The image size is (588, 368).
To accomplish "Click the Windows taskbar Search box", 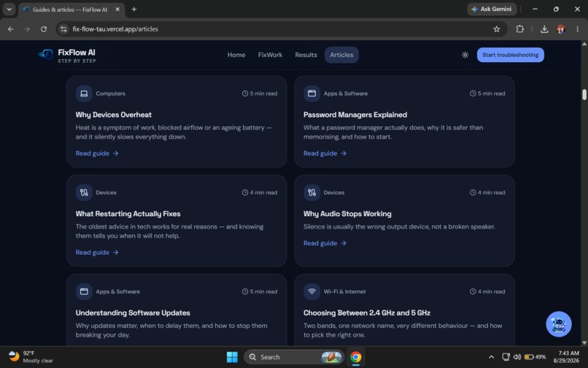I will (x=293, y=357).
